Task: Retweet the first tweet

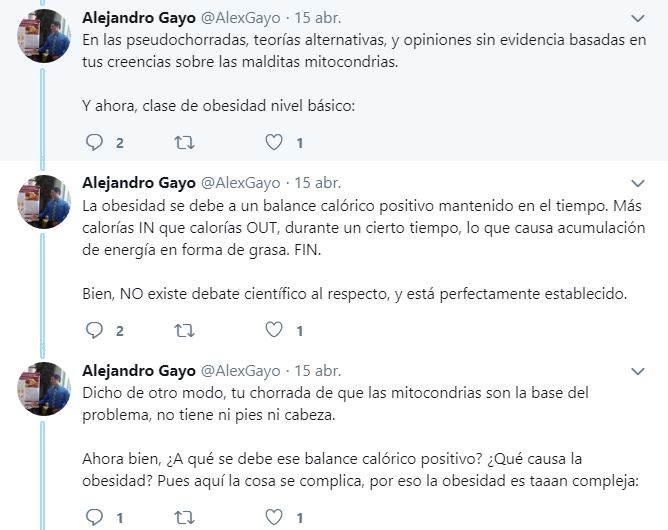Action: click(185, 143)
